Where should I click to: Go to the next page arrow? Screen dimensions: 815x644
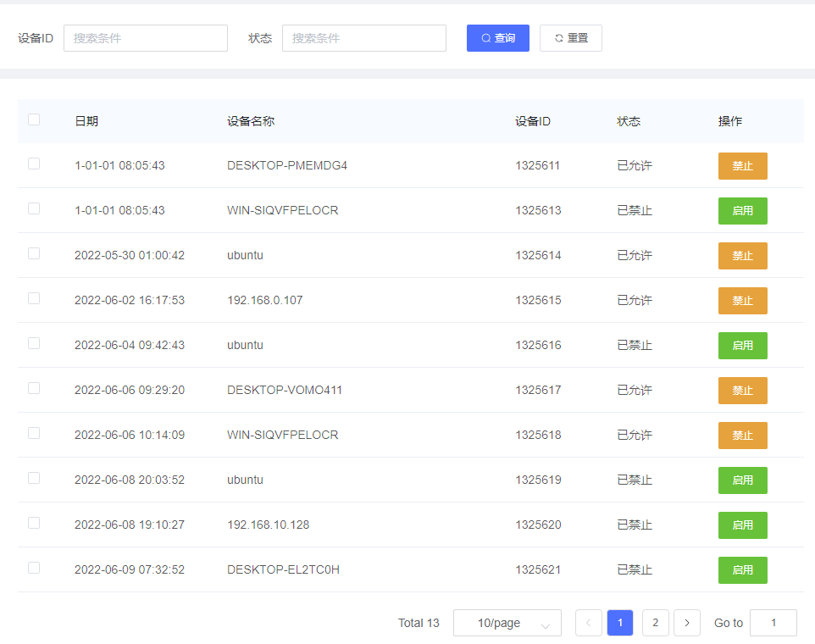pos(687,623)
